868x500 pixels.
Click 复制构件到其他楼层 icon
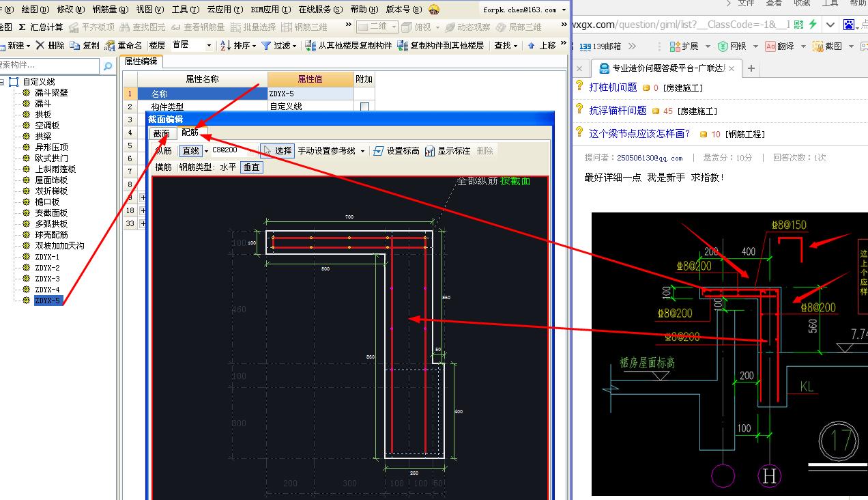click(403, 46)
